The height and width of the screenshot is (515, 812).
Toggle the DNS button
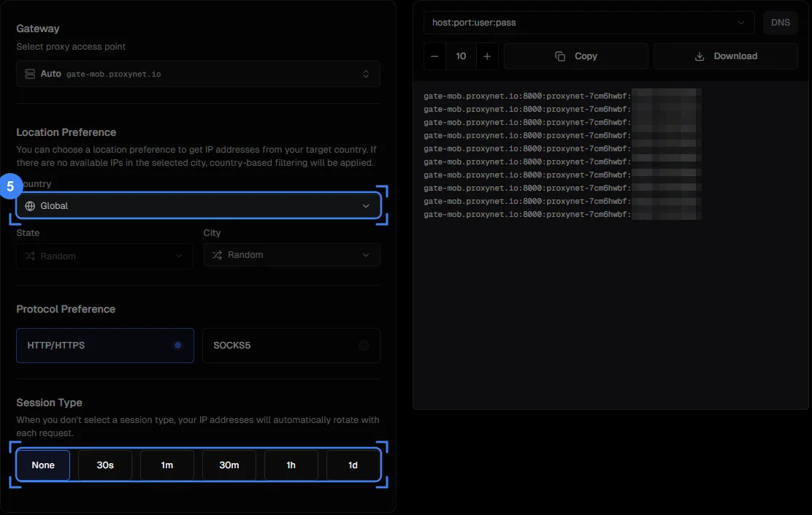click(x=781, y=23)
